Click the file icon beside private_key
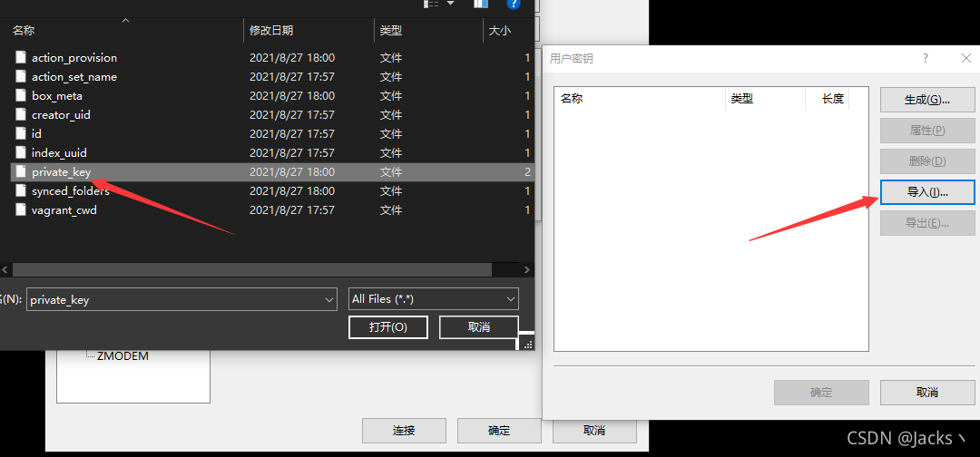This screenshot has width=980, height=457. pyautogui.click(x=21, y=171)
